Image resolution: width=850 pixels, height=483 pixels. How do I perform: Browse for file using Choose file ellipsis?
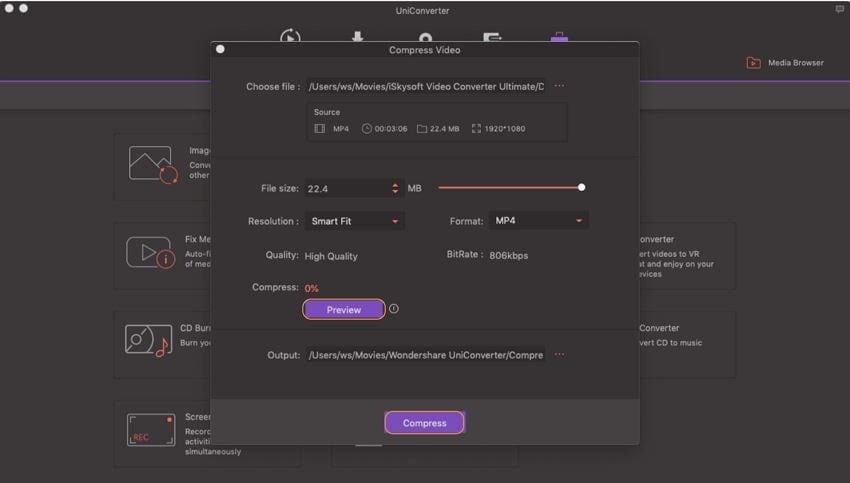559,86
